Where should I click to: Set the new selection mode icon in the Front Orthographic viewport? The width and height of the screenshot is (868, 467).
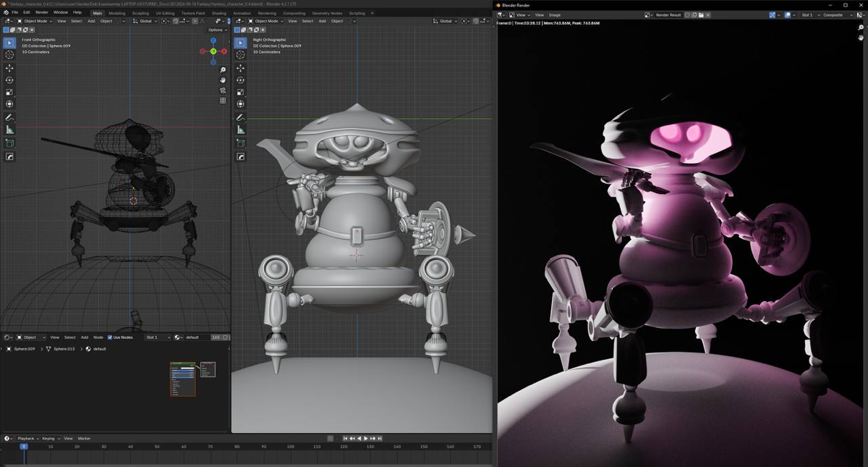tap(7, 30)
